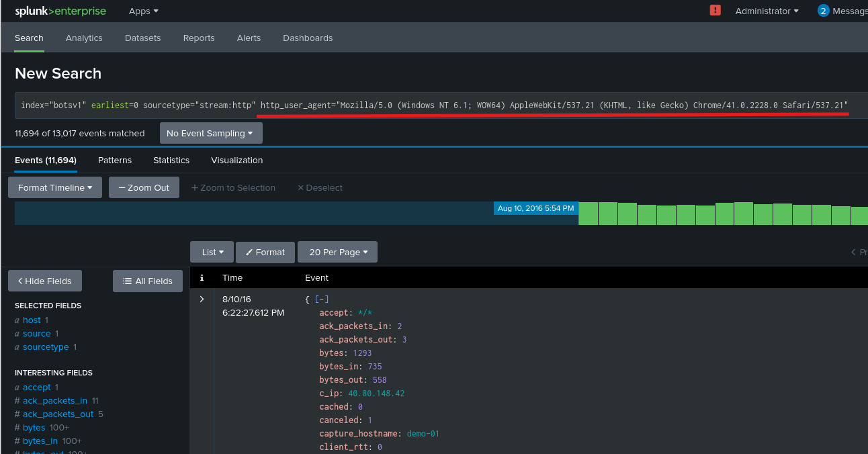The height and width of the screenshot is (454, 868).
Task: Open the red alert notification icon
Action: 715,10
